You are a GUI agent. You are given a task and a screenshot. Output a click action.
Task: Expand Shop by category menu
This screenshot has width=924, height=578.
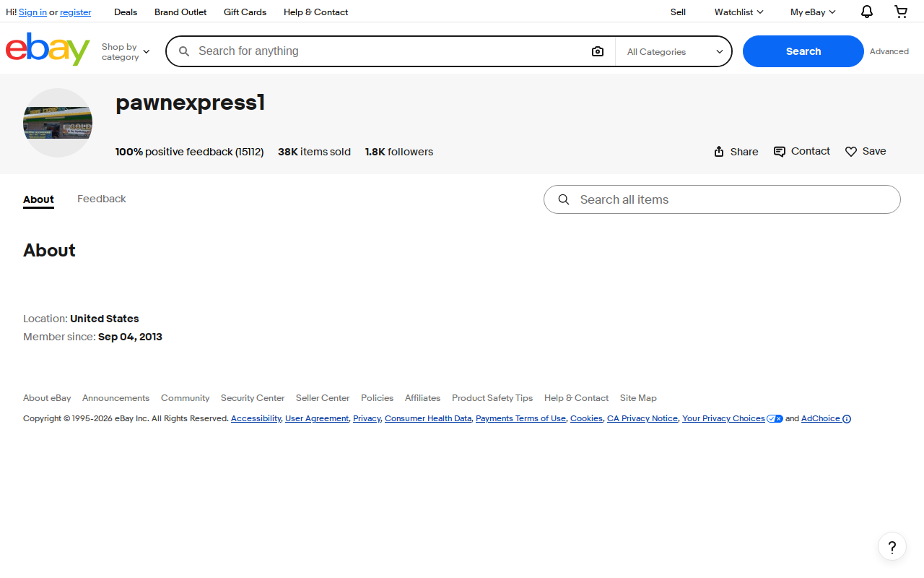coord(126,51)
